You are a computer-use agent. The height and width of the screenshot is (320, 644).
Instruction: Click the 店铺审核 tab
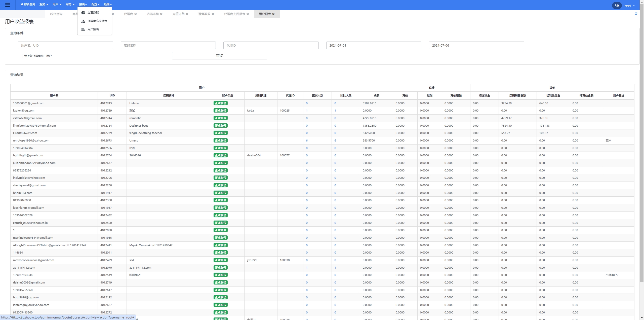point(152,14)
